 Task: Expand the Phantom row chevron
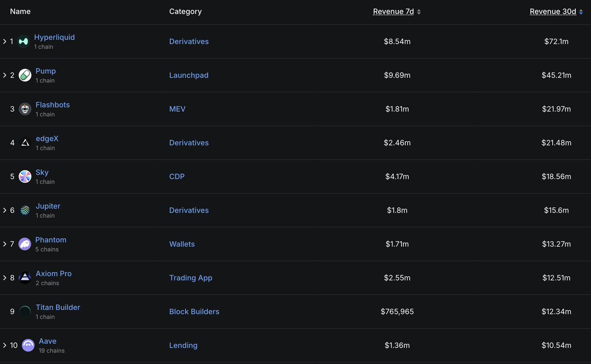pos(4,244)
